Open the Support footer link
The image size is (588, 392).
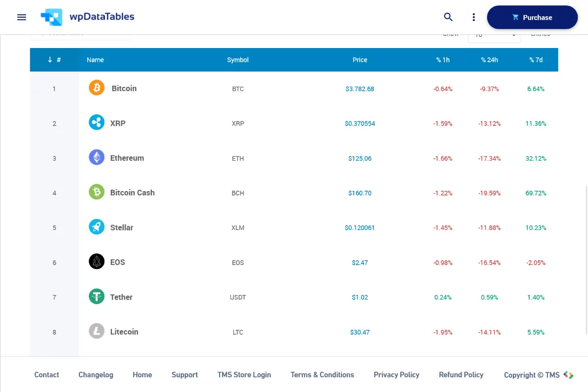coord(185,375)
